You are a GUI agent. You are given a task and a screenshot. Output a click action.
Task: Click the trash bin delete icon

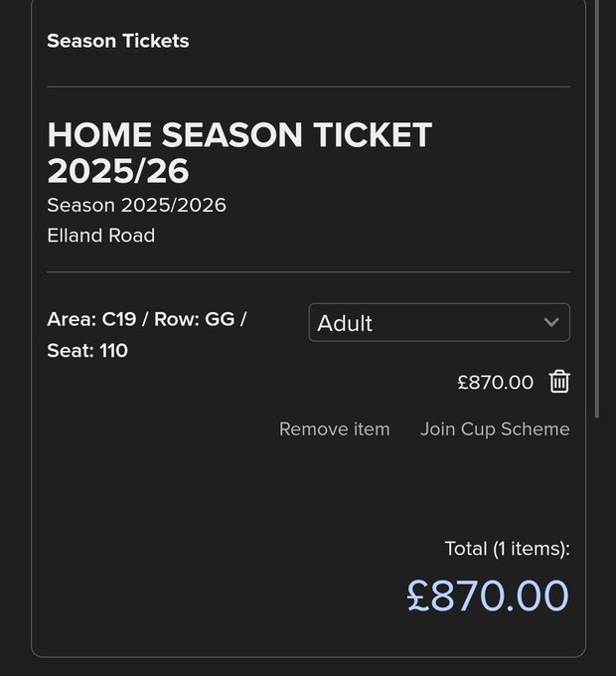(x=559, y=382)
